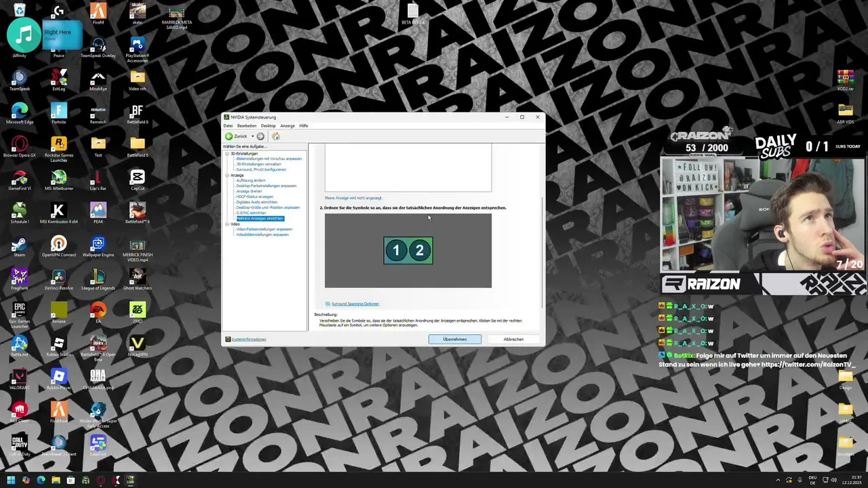Open Surround Spanning-Optionen link
This screenshot has height=488, width=868.
tap(355, 304)
